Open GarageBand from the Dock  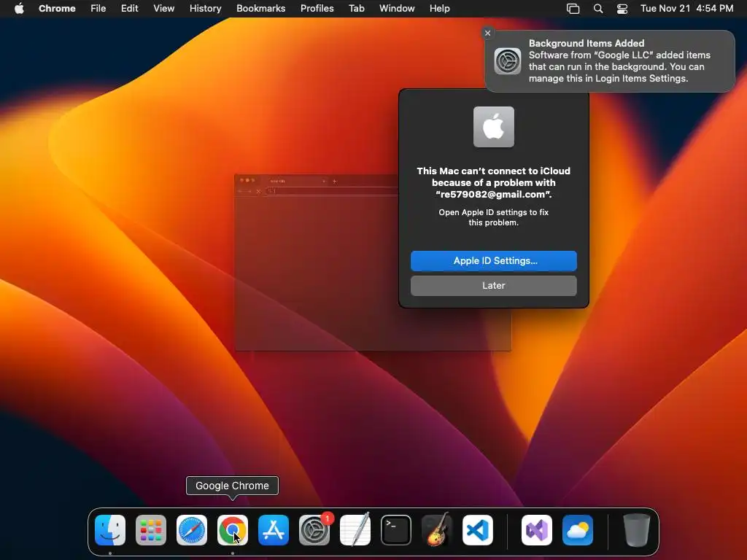click(x=437, y=530)
